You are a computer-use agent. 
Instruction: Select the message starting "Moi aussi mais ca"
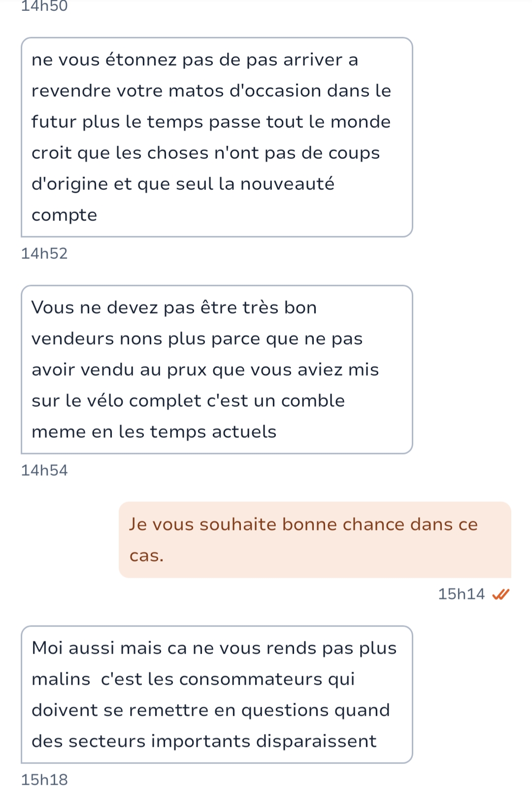(217, 695)
